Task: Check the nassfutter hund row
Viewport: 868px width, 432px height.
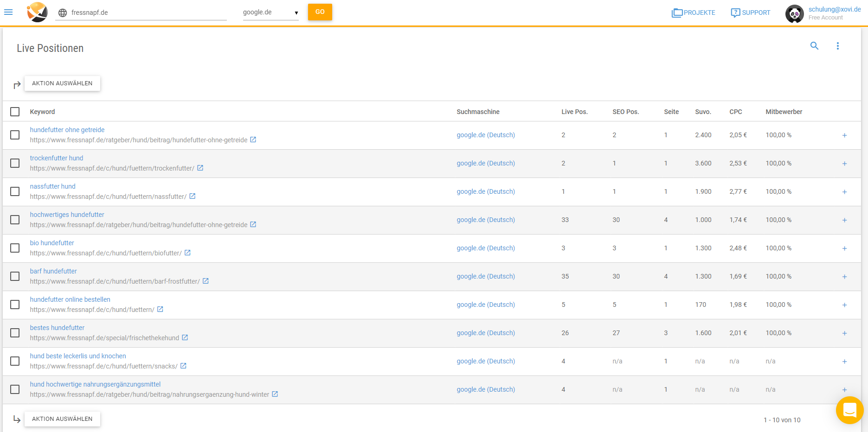Action: click(x=15, y=191)
